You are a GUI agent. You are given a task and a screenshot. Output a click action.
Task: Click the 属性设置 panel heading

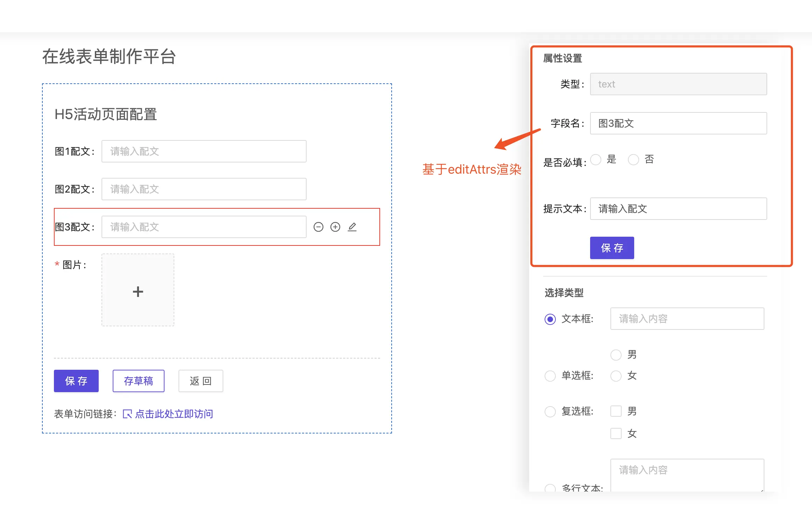tap(562, 58)
